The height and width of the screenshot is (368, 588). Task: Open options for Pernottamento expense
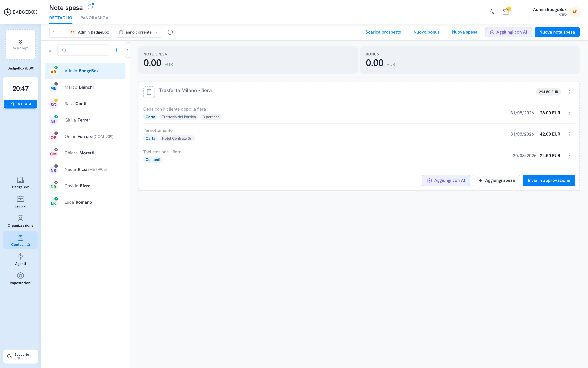[x=569, y=134]
